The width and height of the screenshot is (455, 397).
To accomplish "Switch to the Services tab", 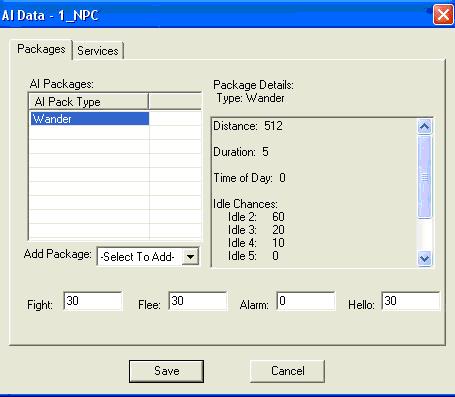I will tap(98, 51).
